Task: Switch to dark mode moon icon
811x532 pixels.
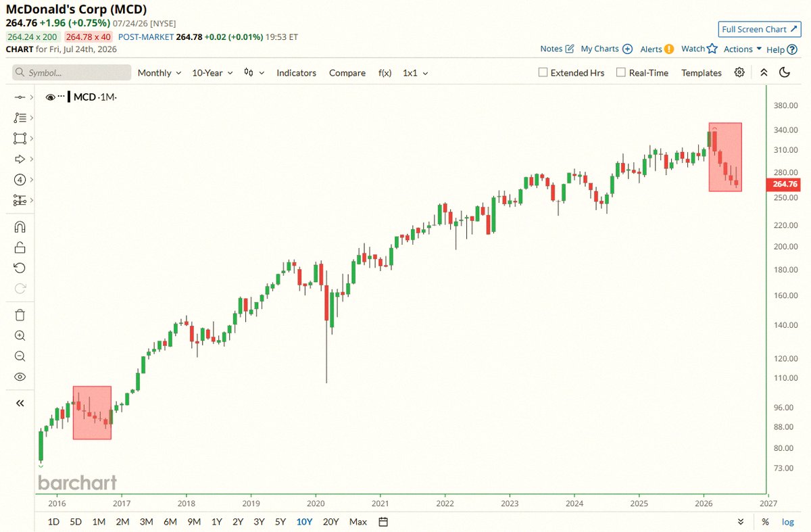Action: click(x=785, y=73)
